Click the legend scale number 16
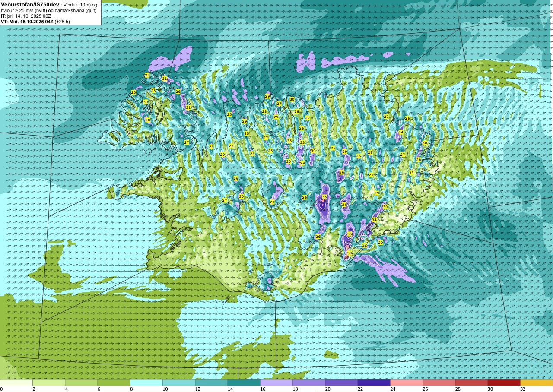The width and height of the screenshot is (553, 392). point(263,389)
